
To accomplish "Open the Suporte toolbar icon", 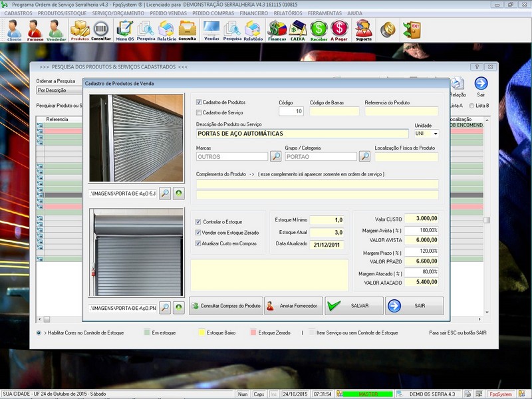I will [x=363, y=30].
